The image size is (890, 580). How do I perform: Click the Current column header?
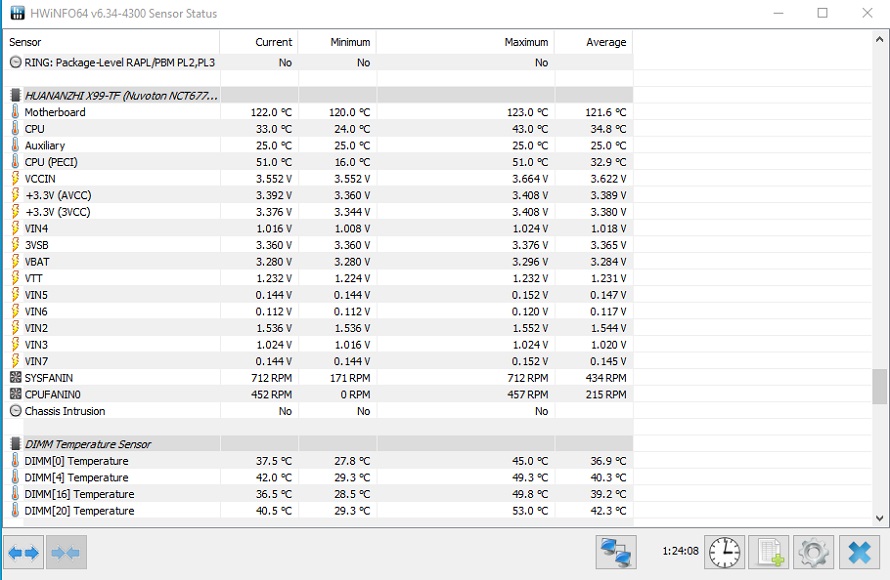tap(259, 42)
